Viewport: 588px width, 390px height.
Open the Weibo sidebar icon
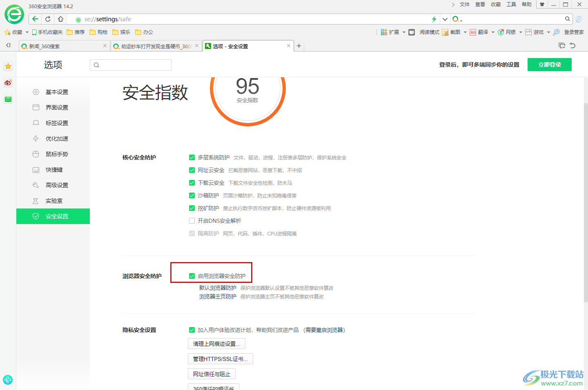[8, 83]
